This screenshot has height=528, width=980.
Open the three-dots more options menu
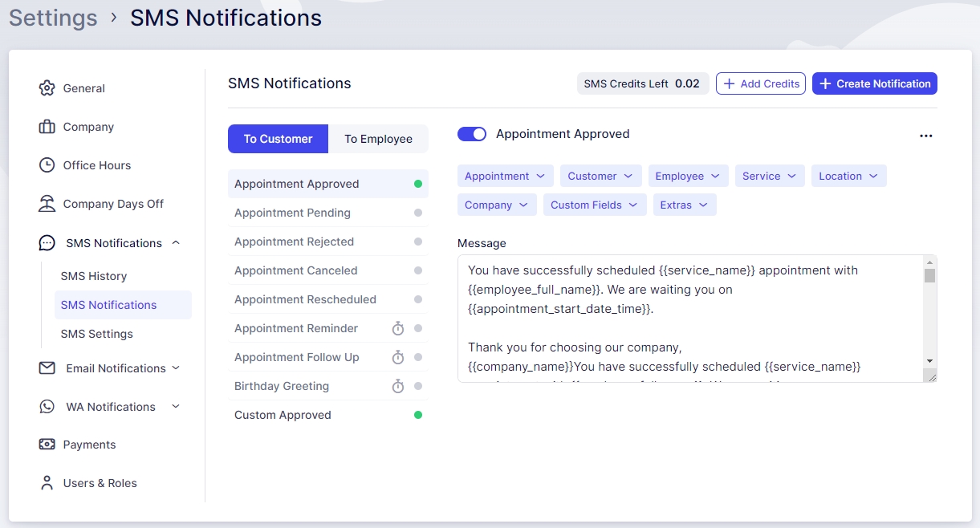tap(925, 136)
